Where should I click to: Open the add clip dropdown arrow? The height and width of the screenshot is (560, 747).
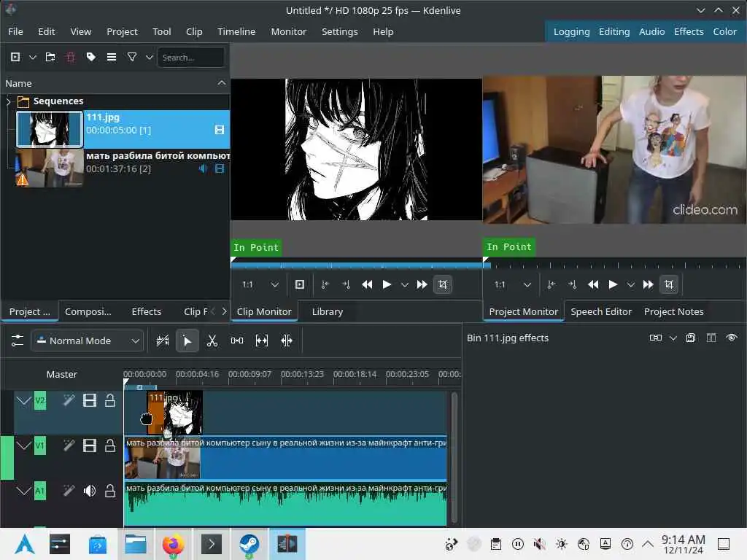pyautogui.click(x=32, y=57)
